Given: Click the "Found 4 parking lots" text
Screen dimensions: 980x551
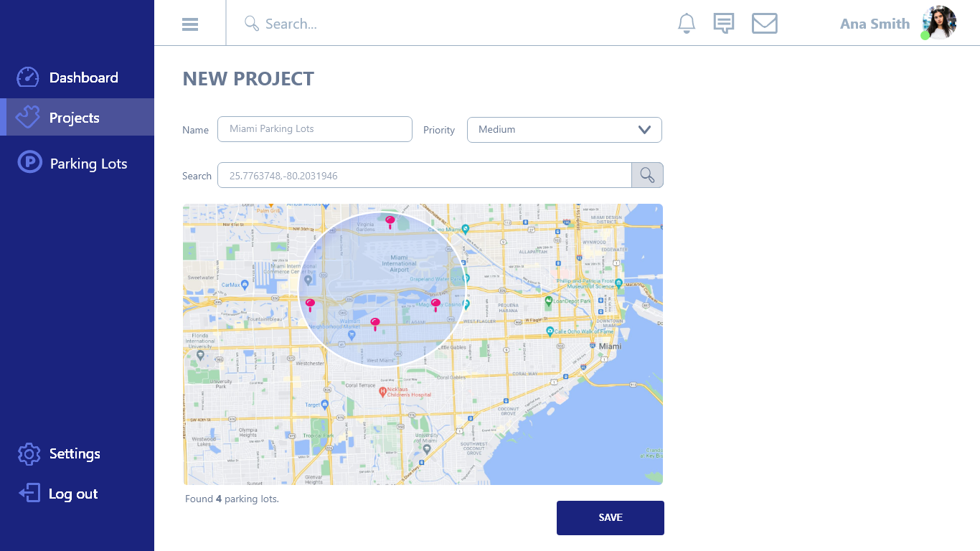Looking at the screenshot, I should coord(232,499).
